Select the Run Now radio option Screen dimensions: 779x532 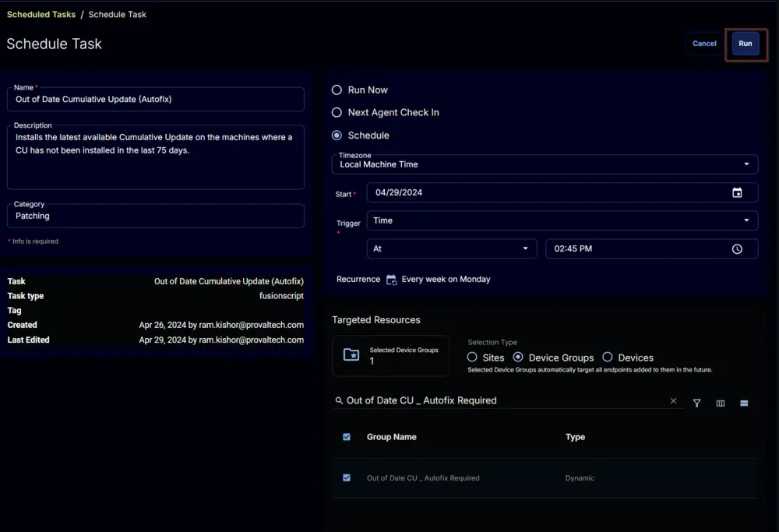(337, 90)
